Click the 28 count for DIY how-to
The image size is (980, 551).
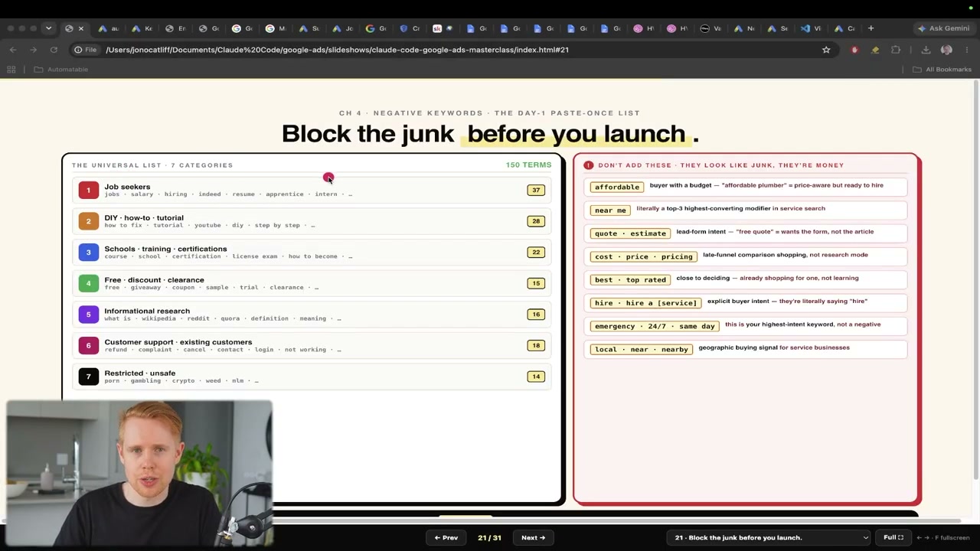(536, 221)
